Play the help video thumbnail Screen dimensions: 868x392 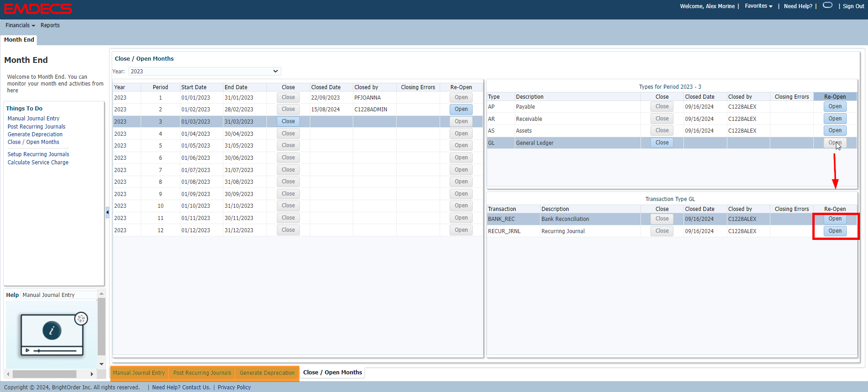(x=52, y=334)
